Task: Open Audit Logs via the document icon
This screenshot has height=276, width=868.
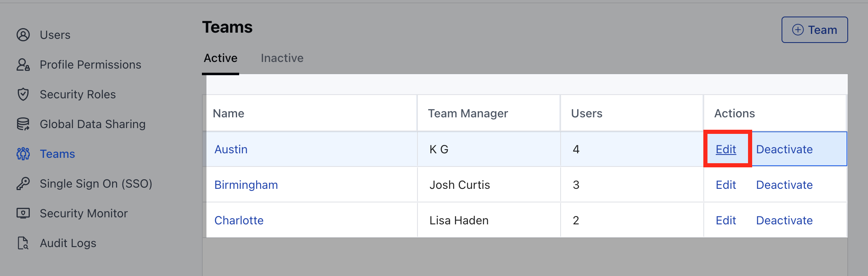Action: pyautogui.click(x=23, y=243)
